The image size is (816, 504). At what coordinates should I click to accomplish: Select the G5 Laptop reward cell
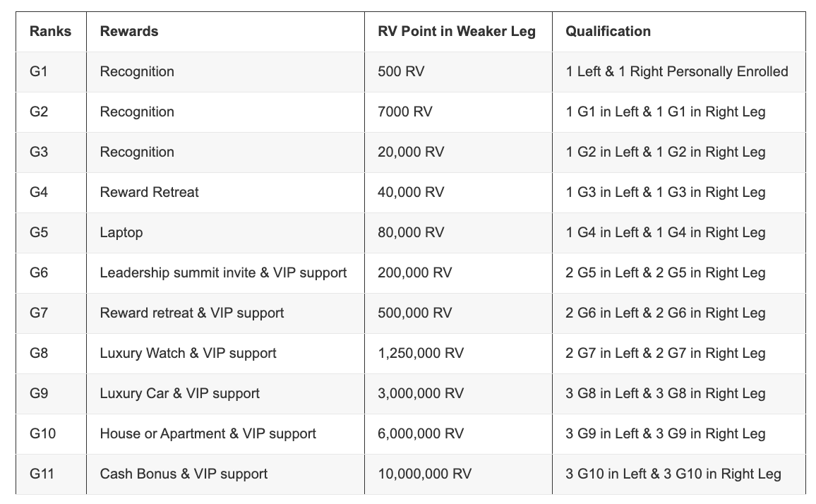(121, 232)
